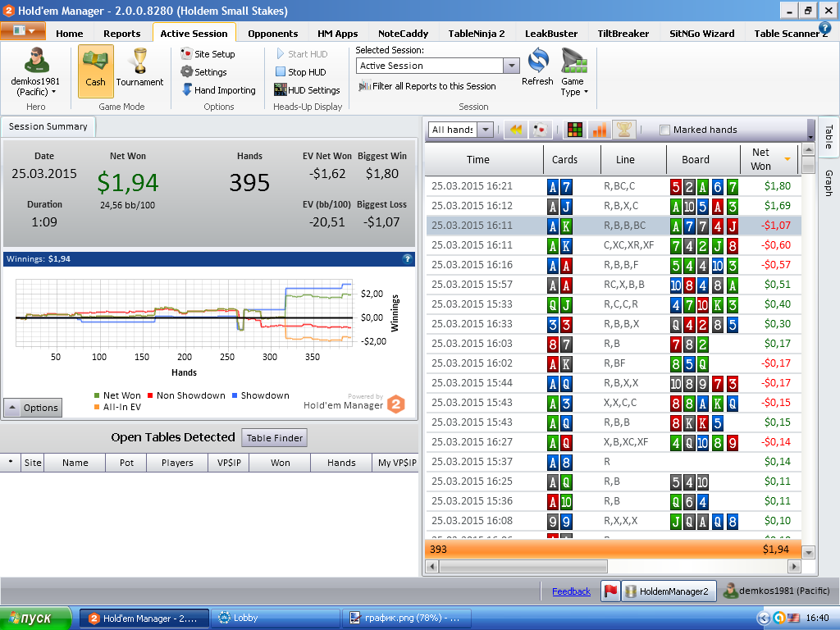Open winnings graph help icon
The width and height of the screenshot is (840, 630).
click(407, 258)
